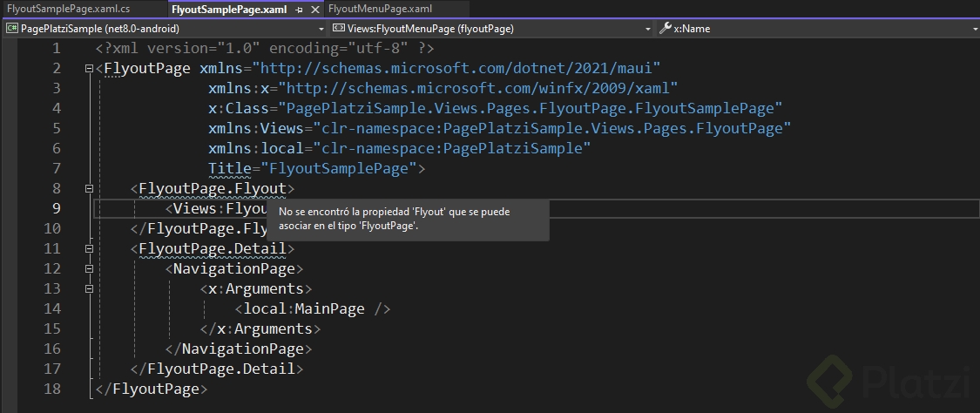
Task: Click the Views:Flyou element on line 9
Action: tap(216, 209)
